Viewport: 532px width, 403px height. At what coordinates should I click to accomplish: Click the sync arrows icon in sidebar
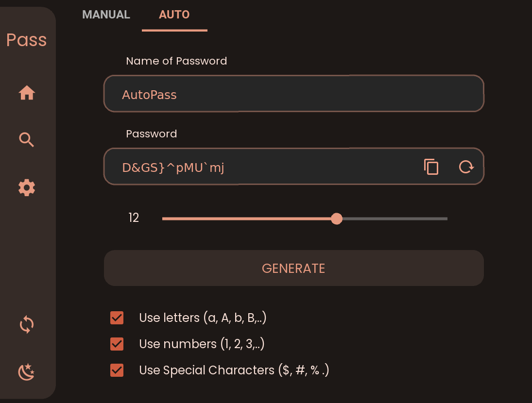pyautogui.click(x=27, y=325)
